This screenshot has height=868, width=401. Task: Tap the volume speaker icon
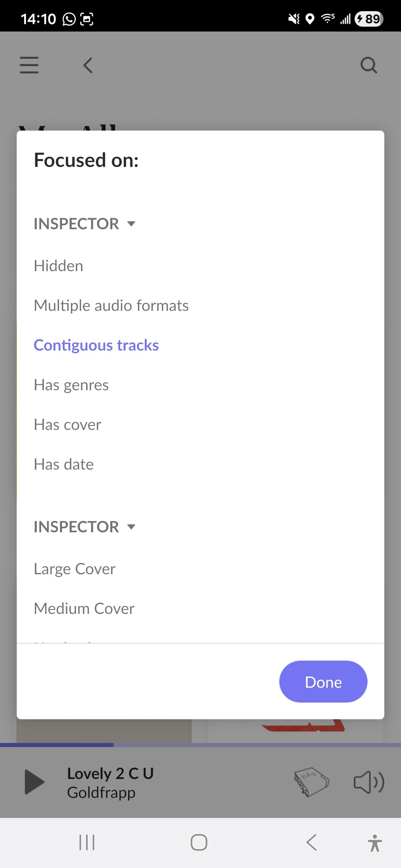pos(368,782)
